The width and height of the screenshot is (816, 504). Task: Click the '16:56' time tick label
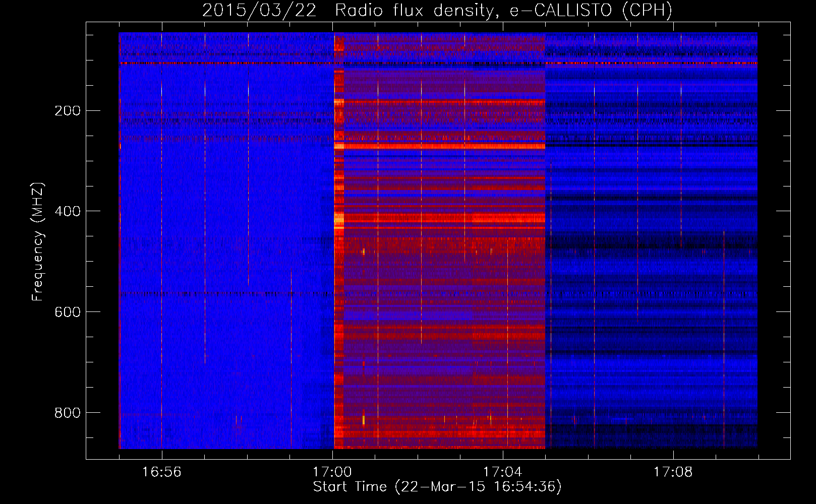coord(161,472)
